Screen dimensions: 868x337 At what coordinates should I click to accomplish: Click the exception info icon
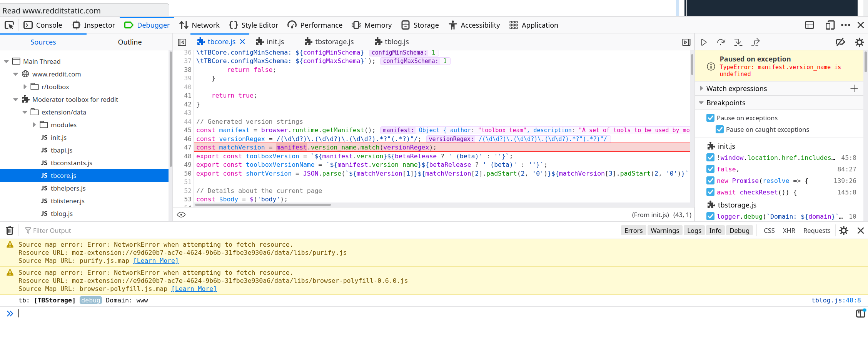(x=711, y=66)
